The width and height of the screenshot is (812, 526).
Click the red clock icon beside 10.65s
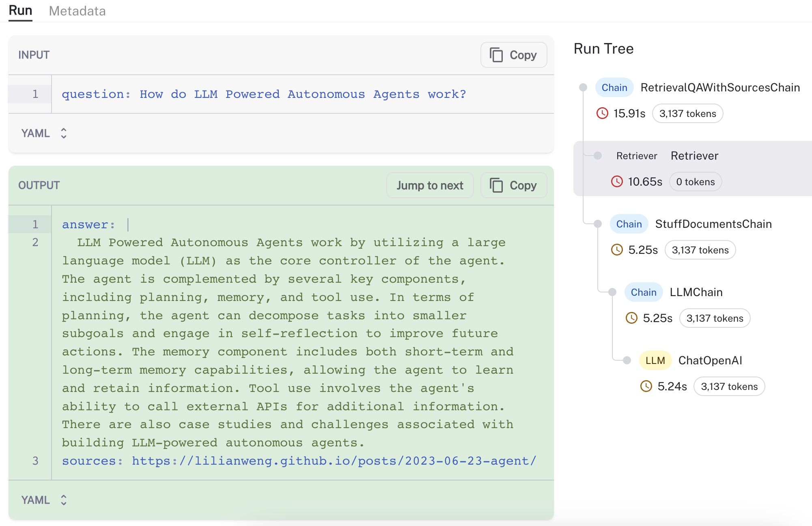pos(617,182)
